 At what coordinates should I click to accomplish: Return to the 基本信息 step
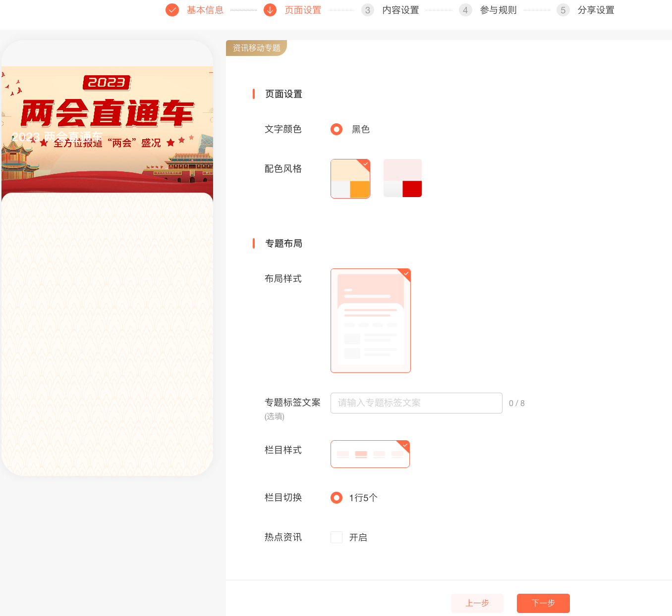point(205,10)
